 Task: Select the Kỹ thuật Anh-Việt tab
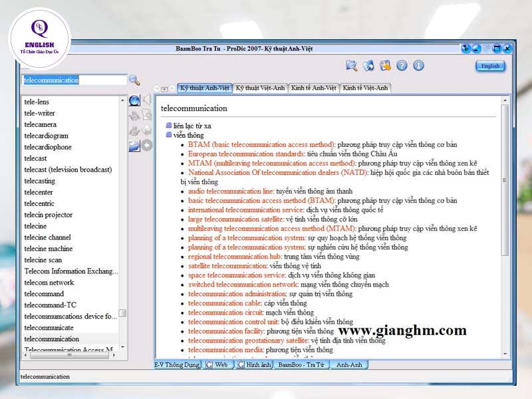click(x=205, y=88)
